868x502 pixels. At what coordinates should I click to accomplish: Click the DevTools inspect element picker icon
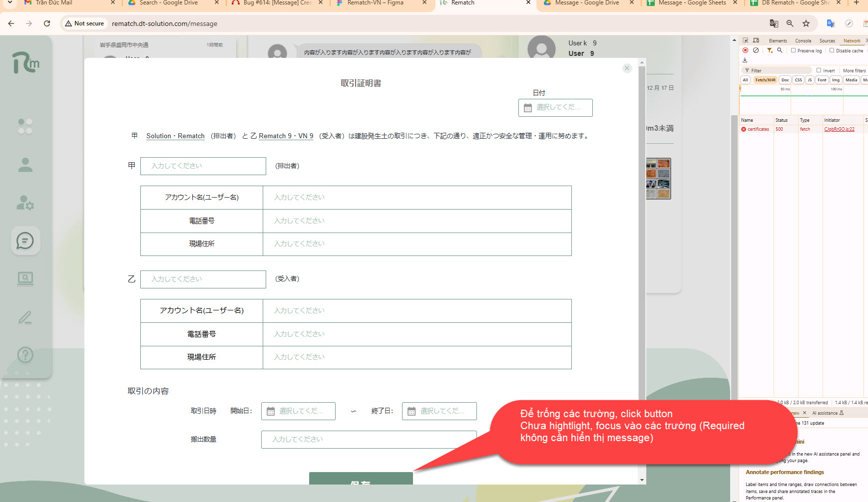[745, 40]
